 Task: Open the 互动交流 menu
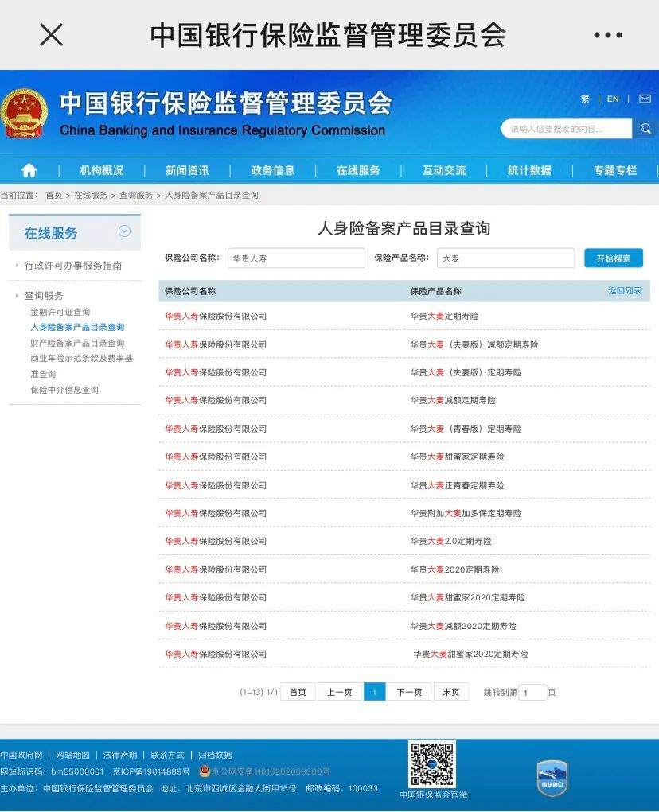(444, 170)
